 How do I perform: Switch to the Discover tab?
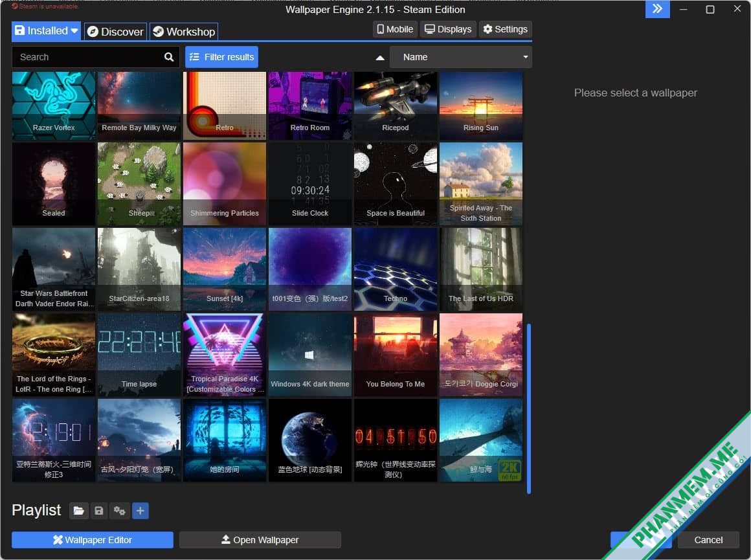(x=115, y=32)
